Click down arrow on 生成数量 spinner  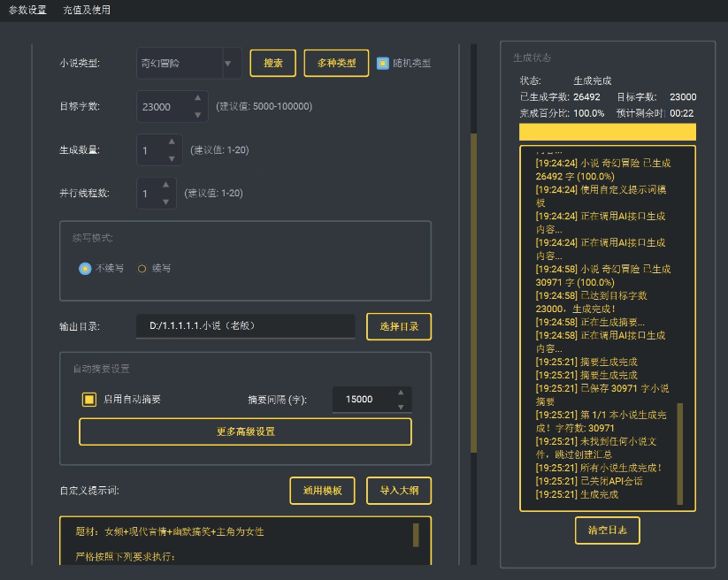tap(171, 158)
